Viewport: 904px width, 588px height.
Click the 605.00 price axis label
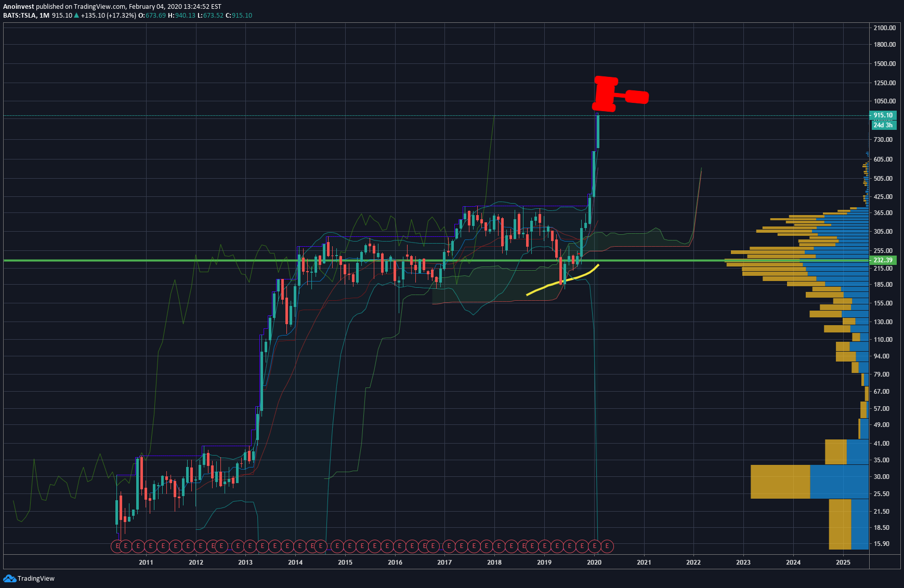point(883,159)
